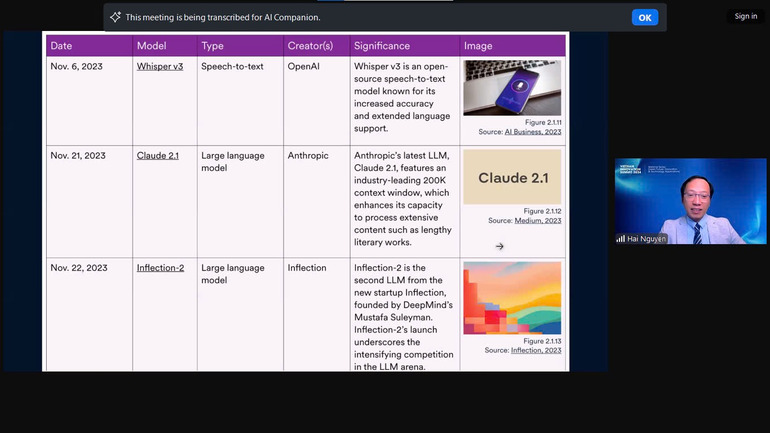Follow the AI Business, 2023 source link
This screenshot has width=770, height=433.
pyautogui.click(x=533, y=132)
